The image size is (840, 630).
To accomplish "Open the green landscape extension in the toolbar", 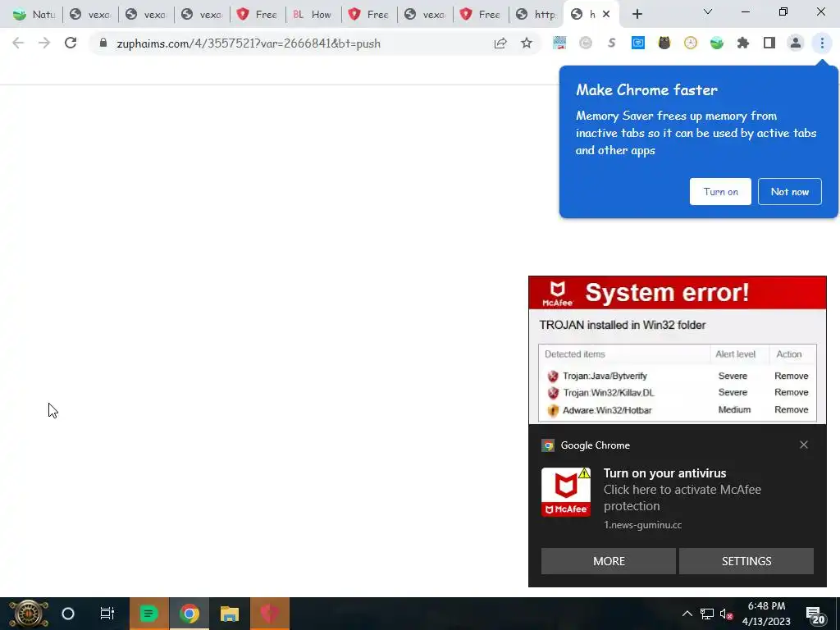I will pyautogui.click(x=717, y=43).
